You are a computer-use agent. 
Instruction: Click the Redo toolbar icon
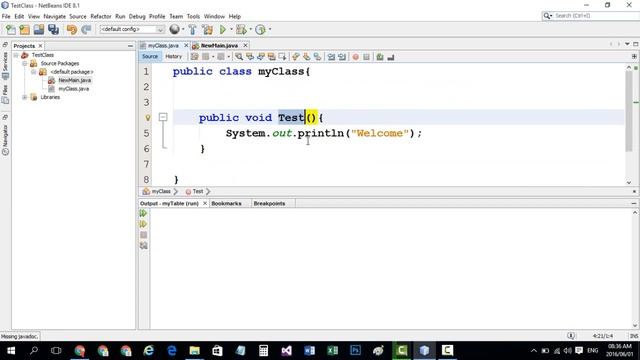pos(86,29)
